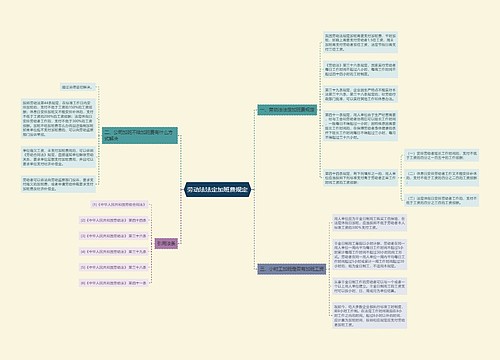Select the note about 劳动法第44条规定
The height and width of the screenshot is (360, 500).
[x=58, y=118]
